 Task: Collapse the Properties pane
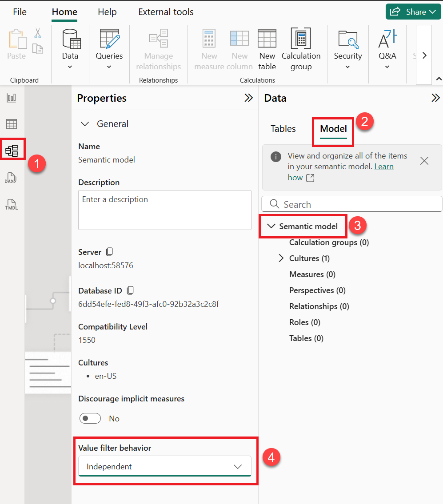tap(248, 98)
